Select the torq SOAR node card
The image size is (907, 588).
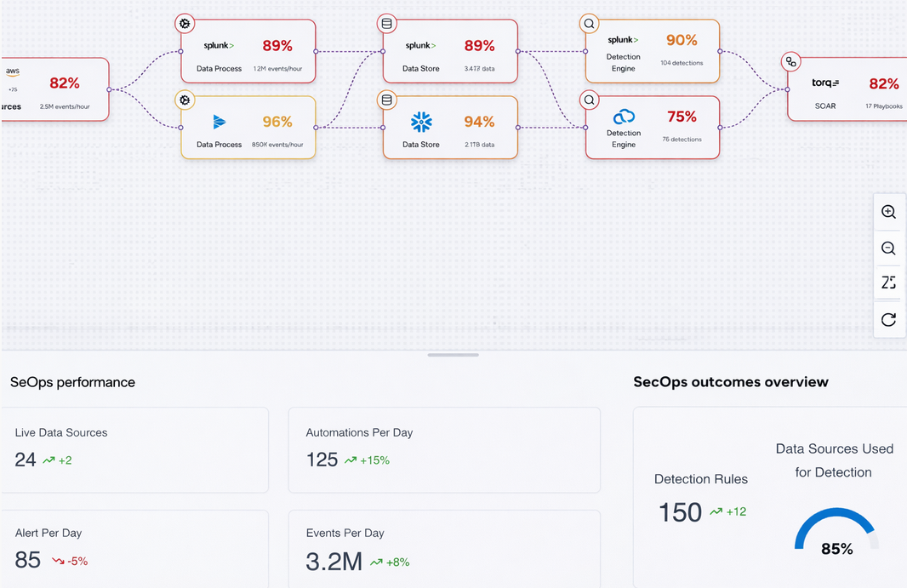pyautogui.click(x=847, y=89)
